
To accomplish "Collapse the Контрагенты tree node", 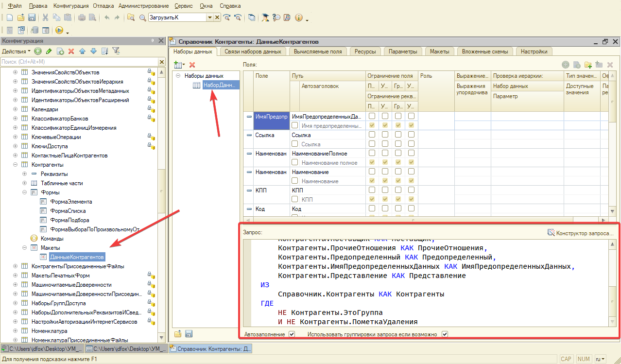I will tap(15, 165).
